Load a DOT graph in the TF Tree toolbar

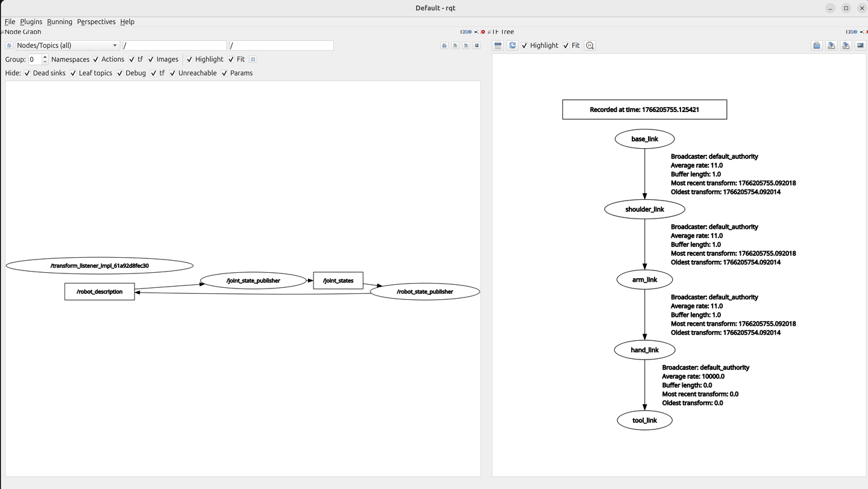[x=817, y=45]
